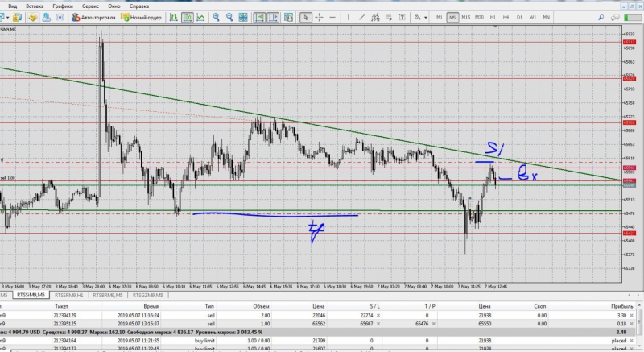Set timeframe to M5
Image resolution: width=644 pixels, height=352 pixels.
click(452, 17)
